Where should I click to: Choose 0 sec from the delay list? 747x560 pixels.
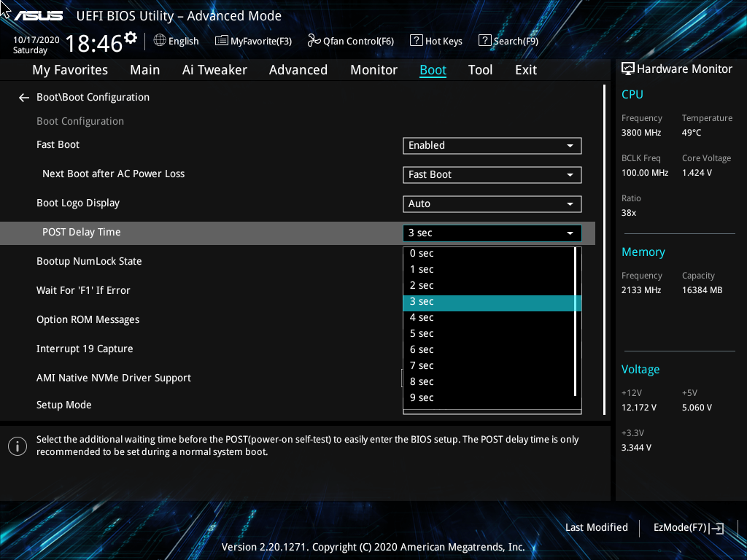click(x=489, y=253)
